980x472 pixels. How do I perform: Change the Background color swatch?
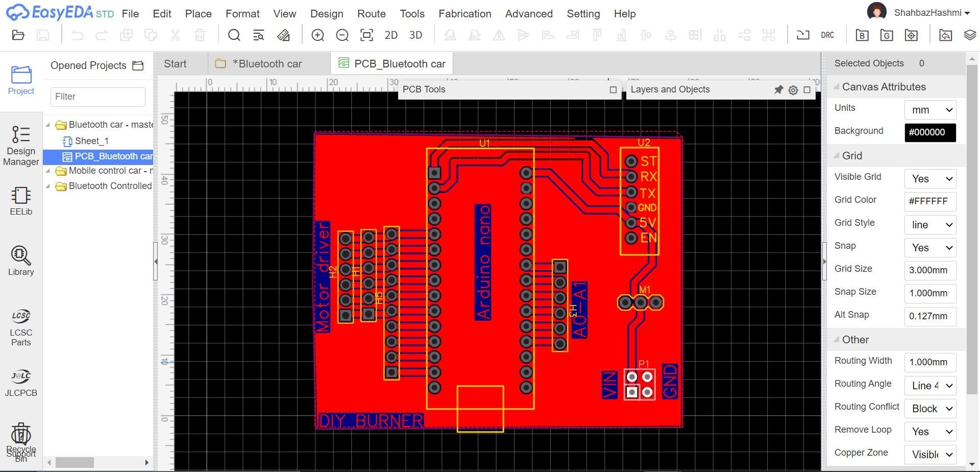[x=929, y=132]
